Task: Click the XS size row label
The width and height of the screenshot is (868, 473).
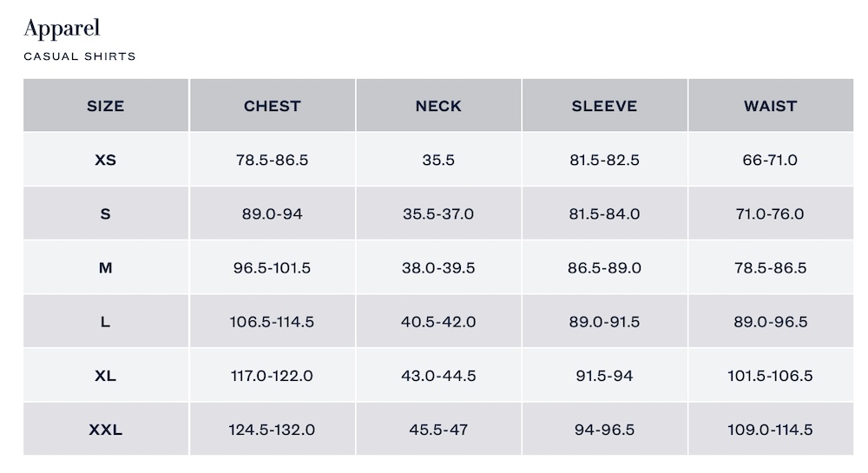Action: click(x=106, y=160)
